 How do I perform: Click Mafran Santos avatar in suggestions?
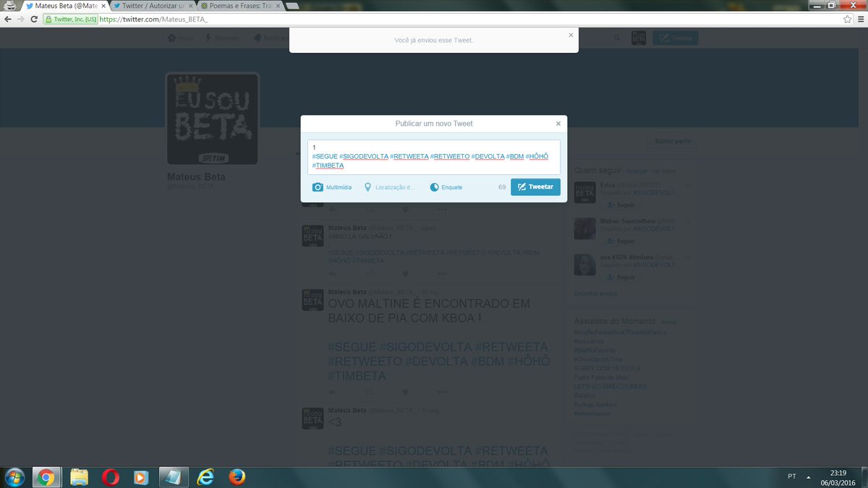point(584,228)
